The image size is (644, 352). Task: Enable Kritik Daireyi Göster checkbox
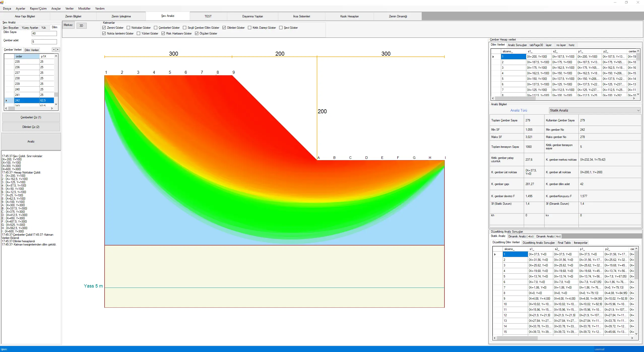(x=250, y=28)
